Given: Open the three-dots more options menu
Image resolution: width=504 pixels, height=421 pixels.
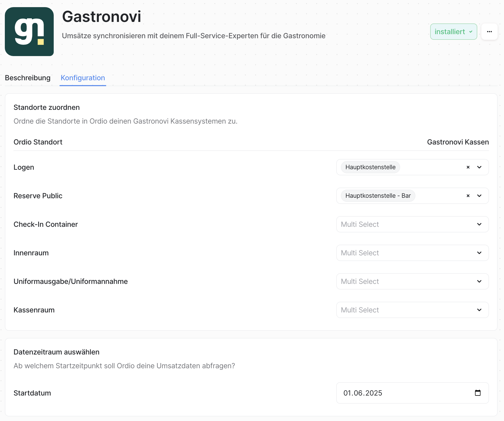Looking at the screenshot, I should 489,32.
